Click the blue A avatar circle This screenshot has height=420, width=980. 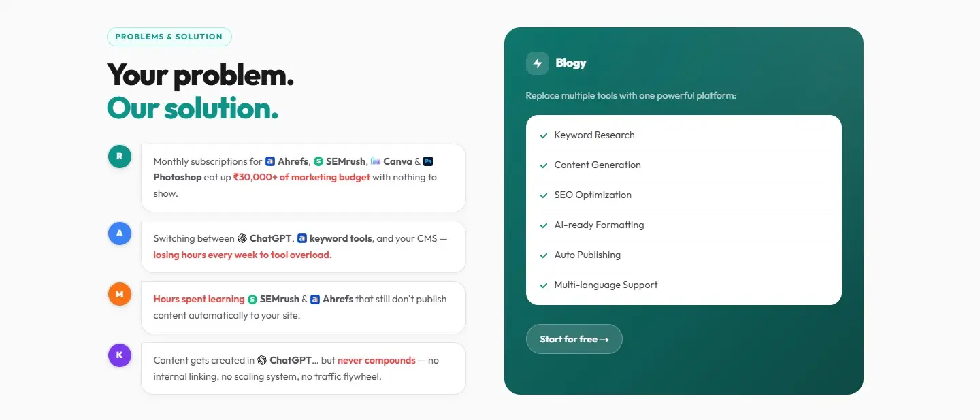pos(120,233)
